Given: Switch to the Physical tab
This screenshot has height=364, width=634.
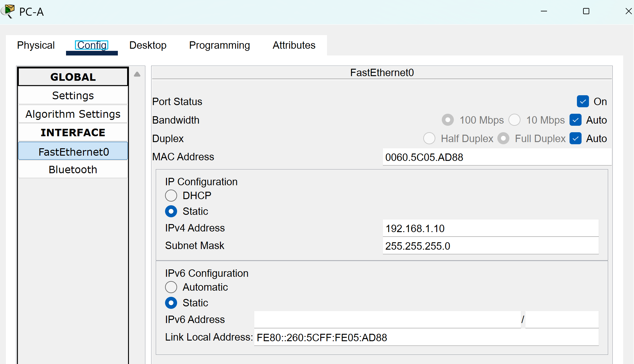Looking at the screenshot, I should 36,45.
